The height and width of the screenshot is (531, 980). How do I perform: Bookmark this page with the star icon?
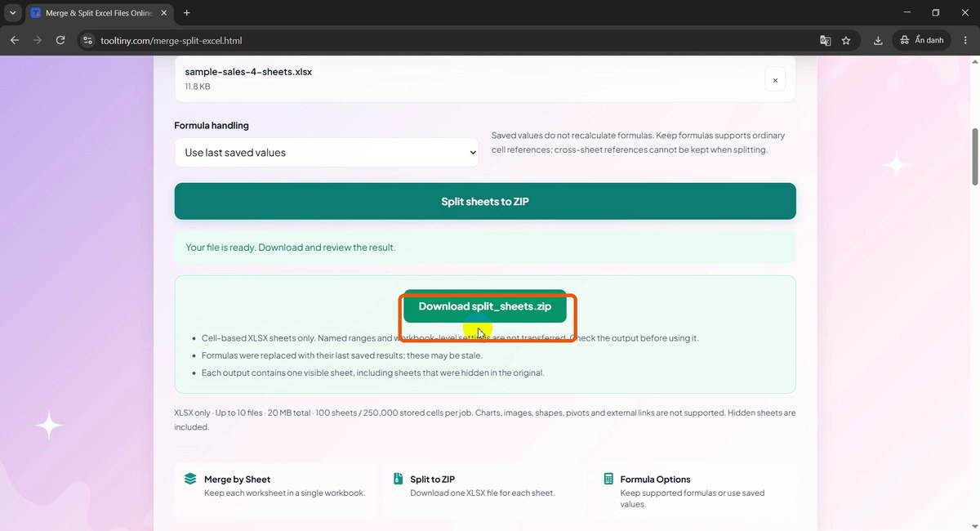coord(846,40)
